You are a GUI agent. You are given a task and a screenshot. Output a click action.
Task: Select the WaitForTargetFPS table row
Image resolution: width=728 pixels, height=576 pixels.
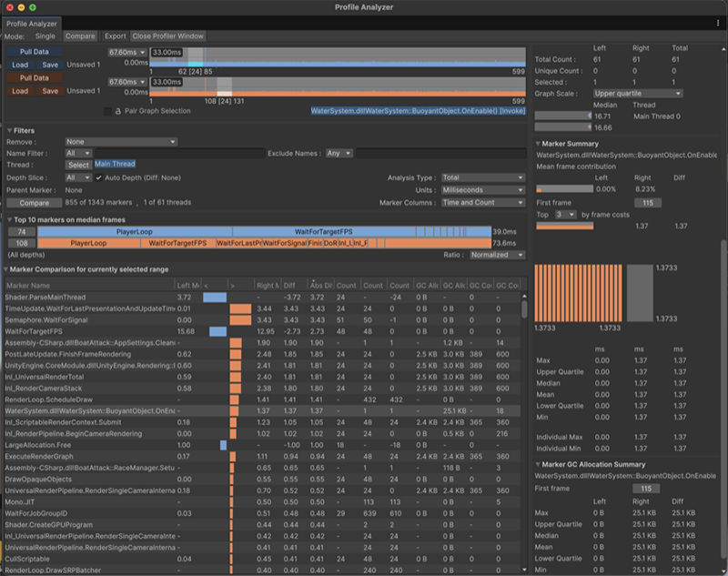click(263, 331)
